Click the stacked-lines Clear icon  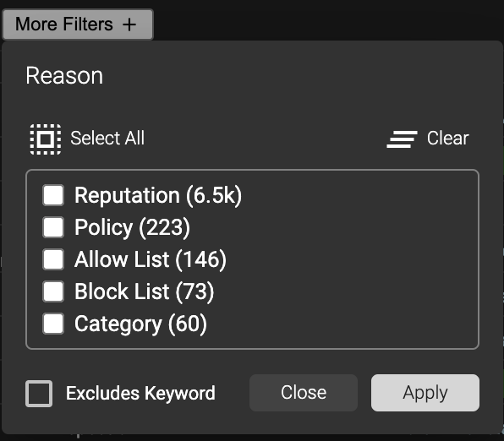(x=403, y=139)
